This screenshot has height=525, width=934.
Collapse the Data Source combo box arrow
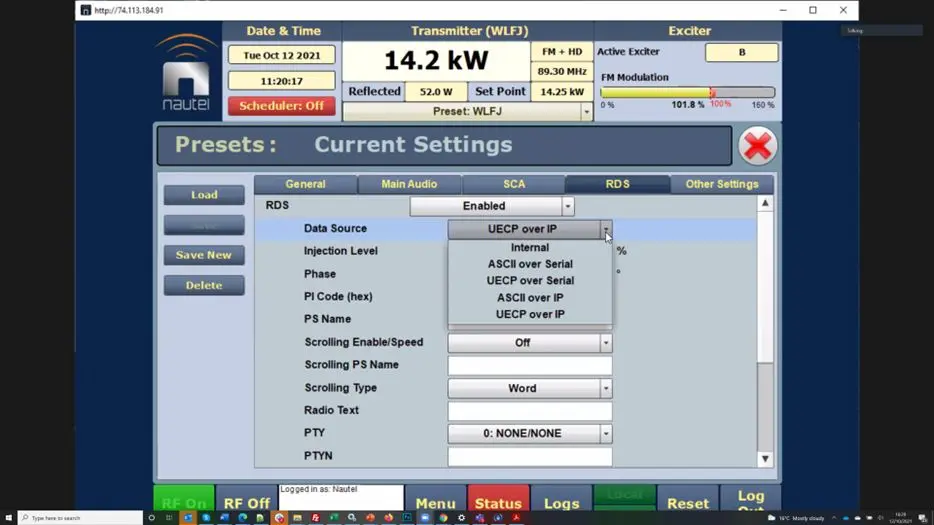(606, 229)
